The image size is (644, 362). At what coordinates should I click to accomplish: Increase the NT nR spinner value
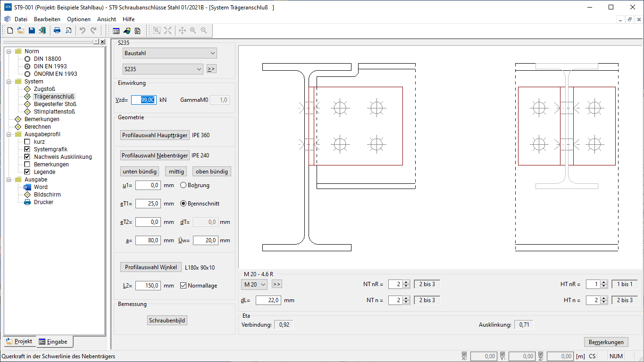point(406,282)
